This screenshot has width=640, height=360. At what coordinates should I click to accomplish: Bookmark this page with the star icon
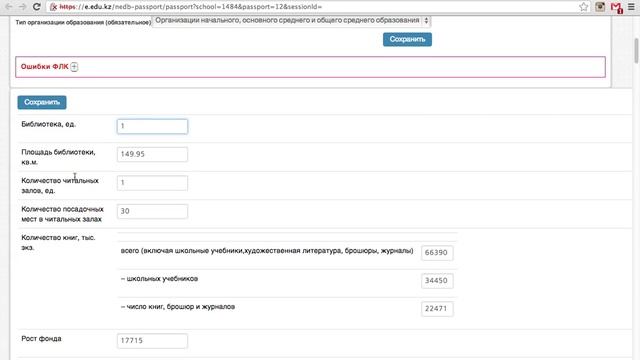pyautogui.click(x=584, y=7)
